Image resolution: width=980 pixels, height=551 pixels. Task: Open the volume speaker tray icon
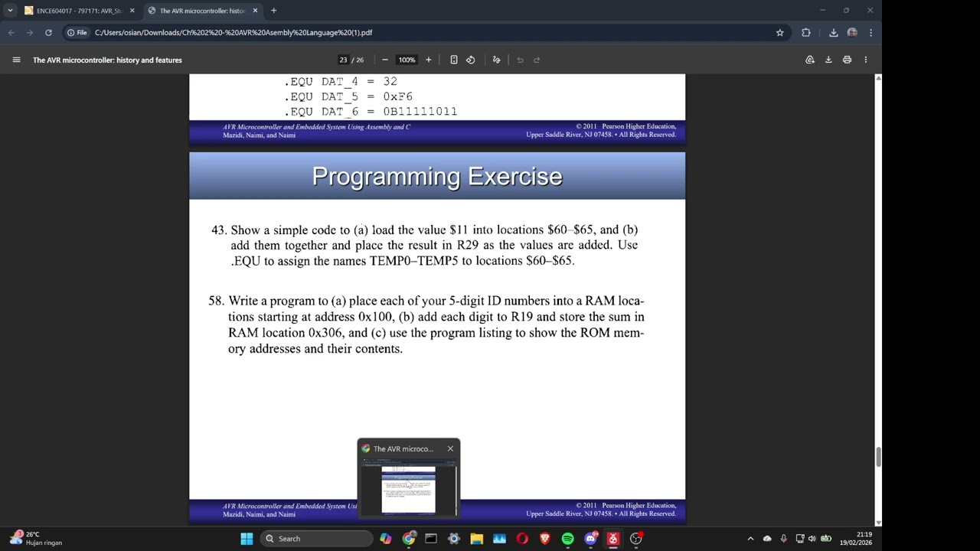812,539
